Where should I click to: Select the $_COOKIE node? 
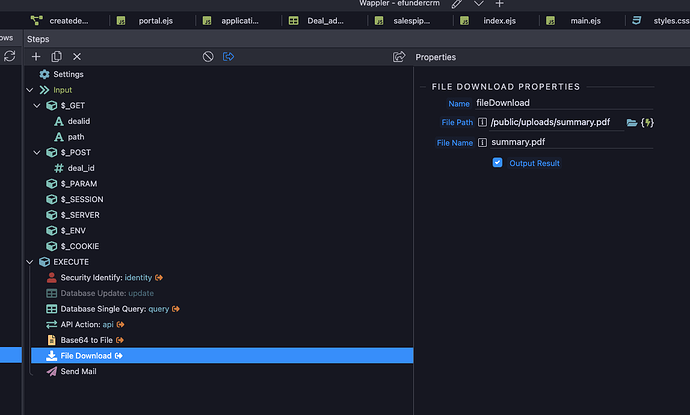click(x=80, y=246)
